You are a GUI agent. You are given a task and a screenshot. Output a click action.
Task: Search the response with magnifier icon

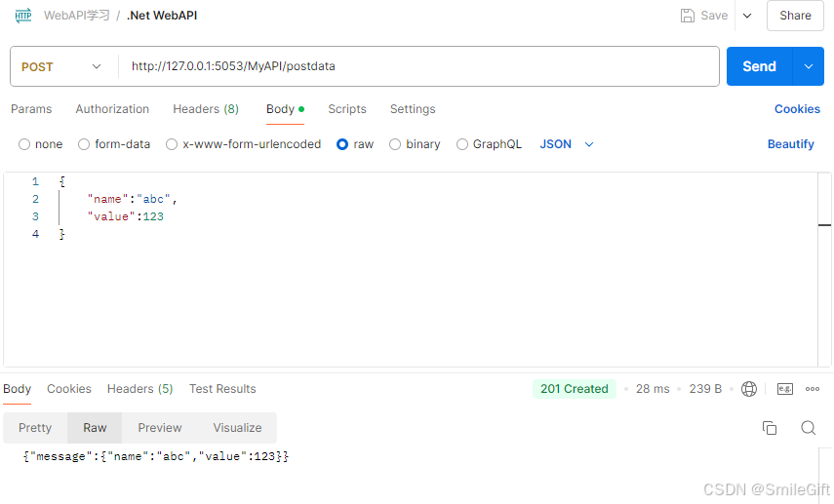tap(808, 428)
